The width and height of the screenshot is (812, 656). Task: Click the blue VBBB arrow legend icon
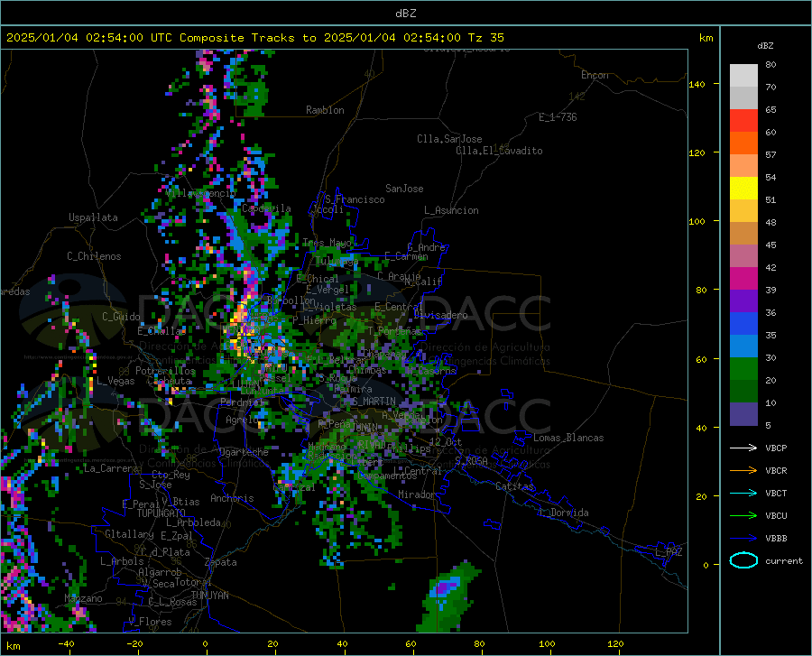click(x=743, y=539)
